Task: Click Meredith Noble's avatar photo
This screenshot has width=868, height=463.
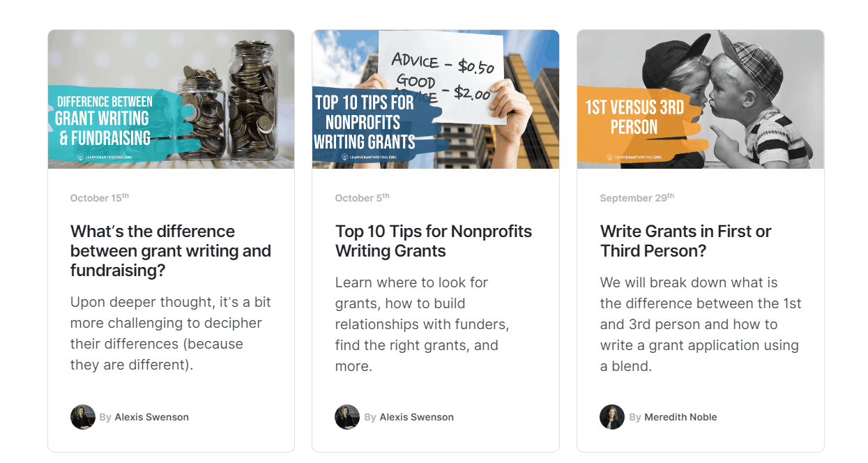Action: [x=612, y=417]
